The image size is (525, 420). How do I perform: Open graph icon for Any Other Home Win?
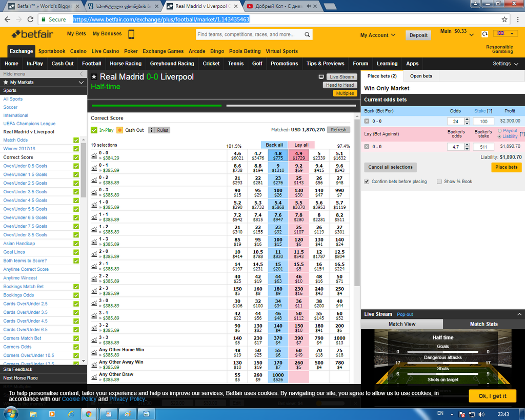[94, 353]
